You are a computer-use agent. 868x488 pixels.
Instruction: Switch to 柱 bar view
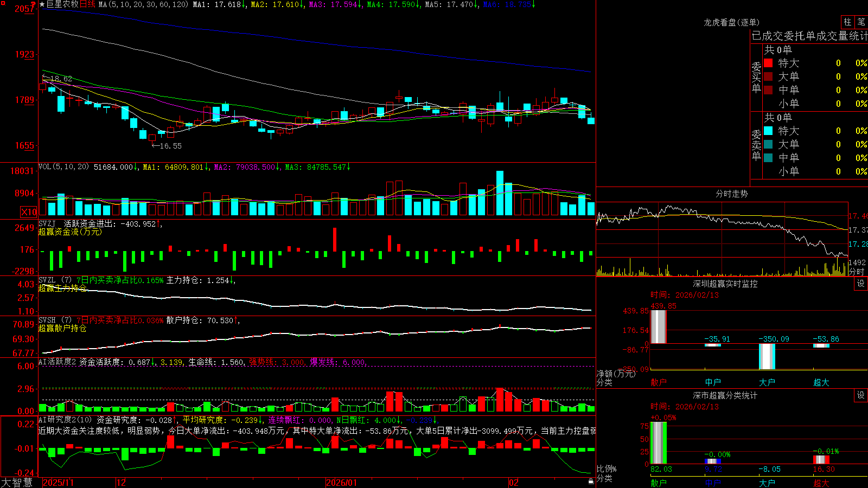847,22
